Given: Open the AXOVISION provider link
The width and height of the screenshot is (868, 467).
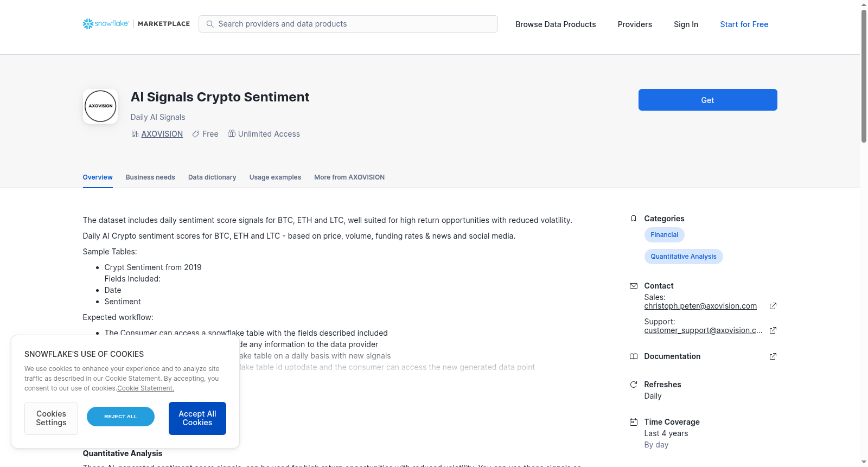Looking at the screenshot, I should (162, 134).
